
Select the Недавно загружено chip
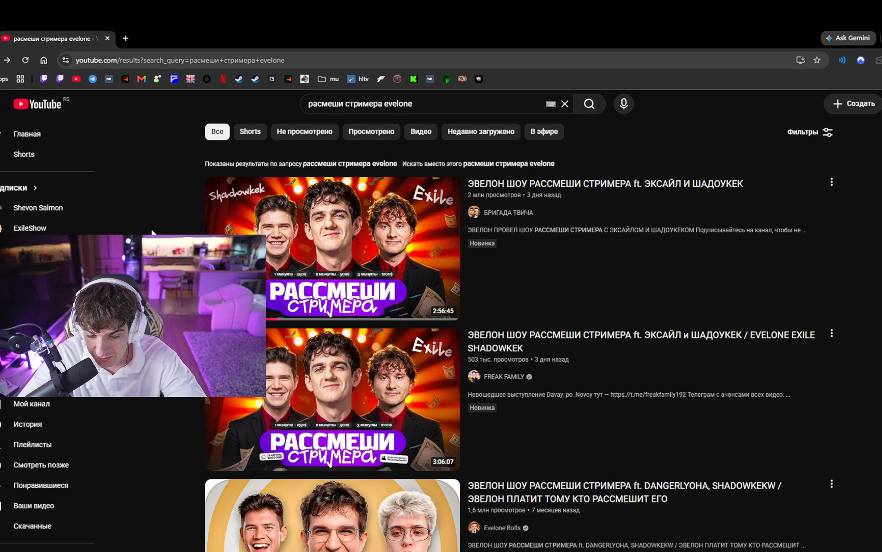(481, 132)
